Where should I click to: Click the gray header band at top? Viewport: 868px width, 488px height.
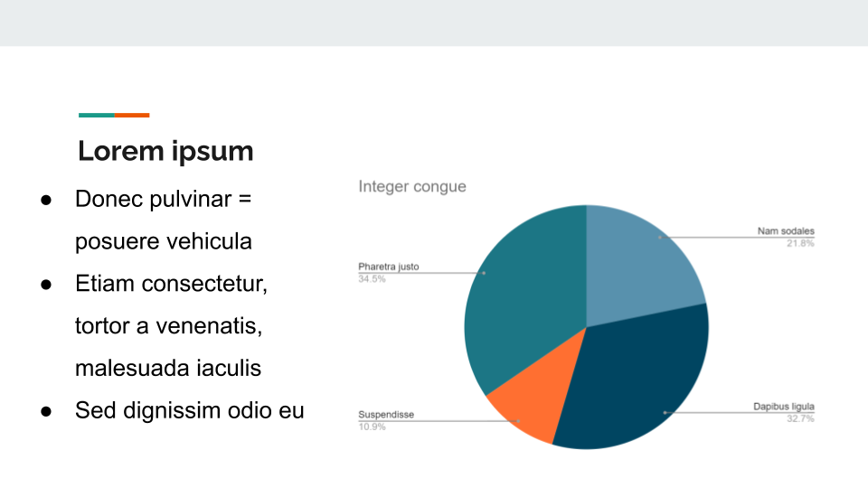click(x=434, y=23)
